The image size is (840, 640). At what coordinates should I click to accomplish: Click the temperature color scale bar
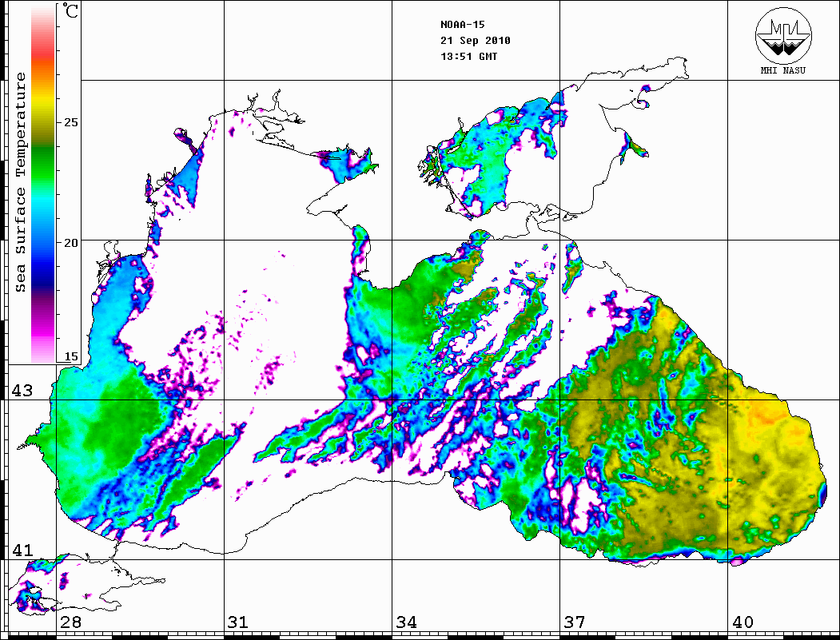pyautogui.click(x=43, y=184)
